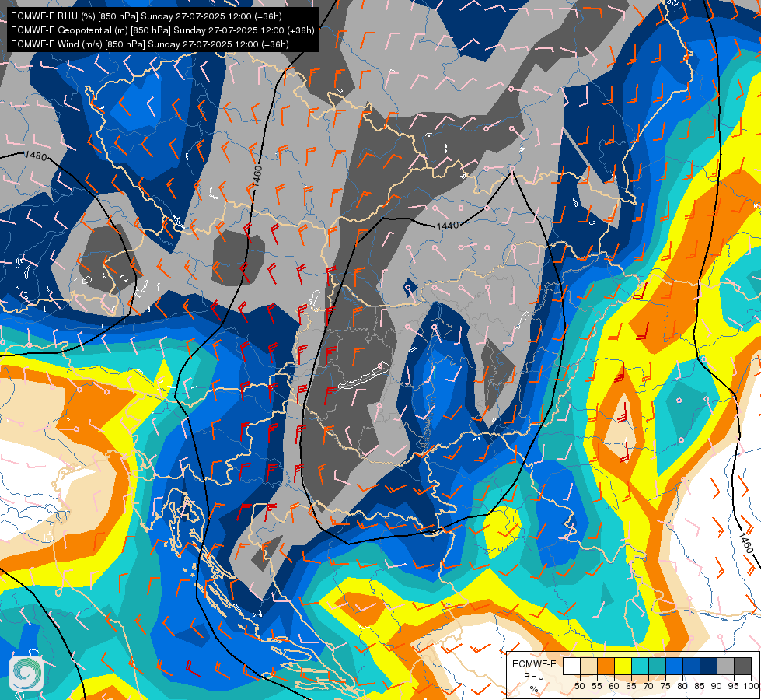Viewport: 761px width, 700px height.
Task: Click the % unit label in the legend
Action: tap(534, 690)
